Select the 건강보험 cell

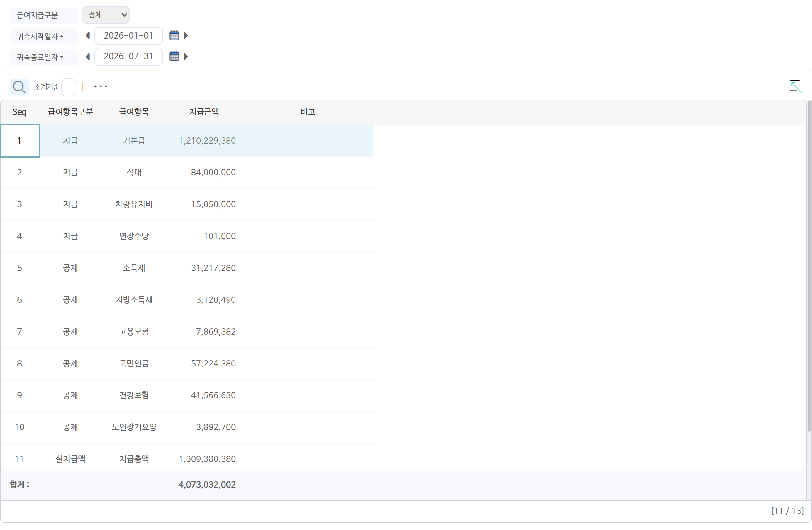(x=134, y=395)
